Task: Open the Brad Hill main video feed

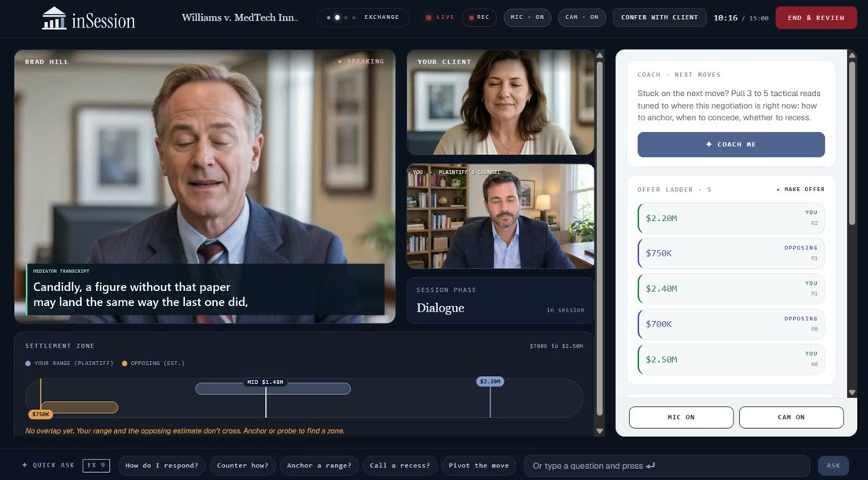Action: tap(205, 186)
